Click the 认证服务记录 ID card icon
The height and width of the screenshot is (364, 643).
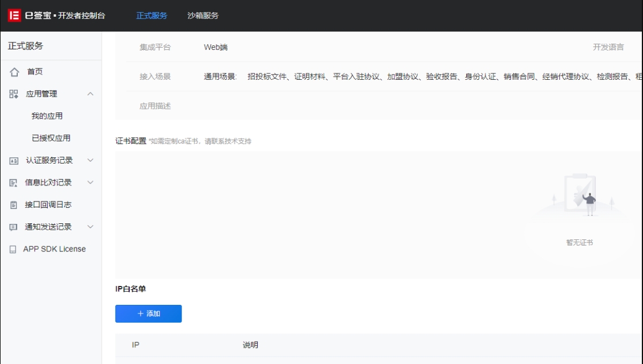(x=14, y=161)
